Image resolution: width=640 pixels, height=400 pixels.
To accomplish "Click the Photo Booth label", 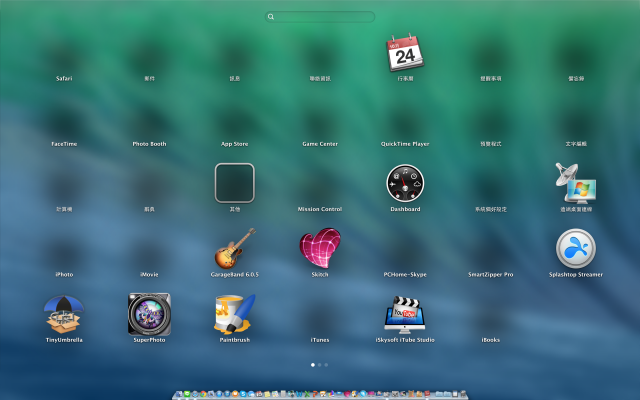I will tap(149, 144).
